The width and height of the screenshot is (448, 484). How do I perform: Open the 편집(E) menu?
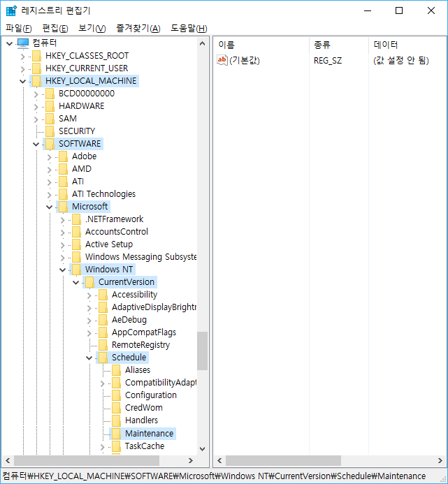click(x=55, y=29)
